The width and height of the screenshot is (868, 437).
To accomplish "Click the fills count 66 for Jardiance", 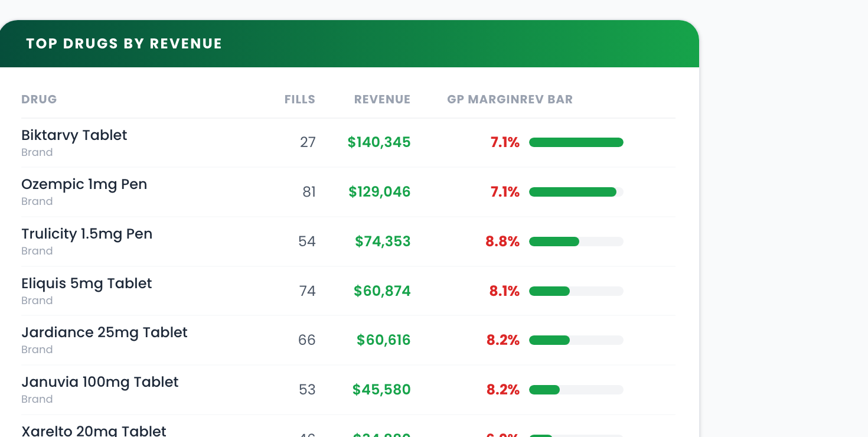I will [x=307, y=340].
